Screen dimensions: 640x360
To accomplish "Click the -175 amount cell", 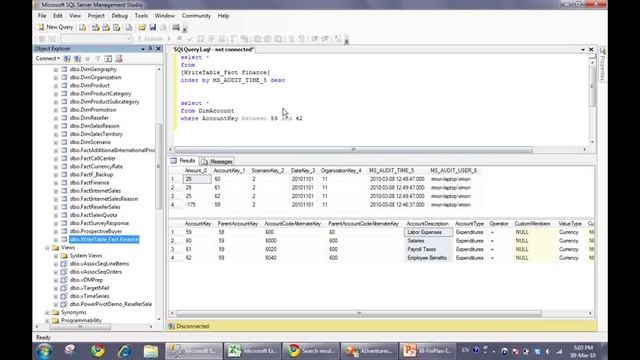I will coord(197,205).
